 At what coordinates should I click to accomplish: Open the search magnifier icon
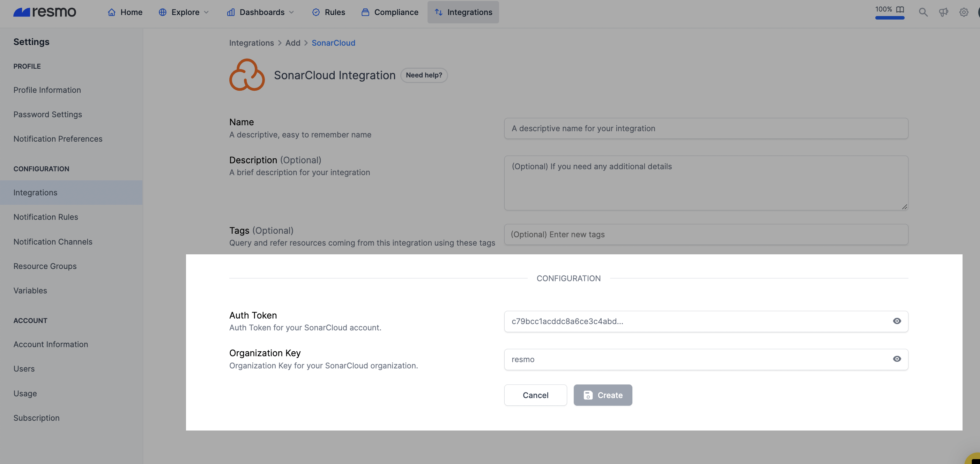tap(923, 12)
